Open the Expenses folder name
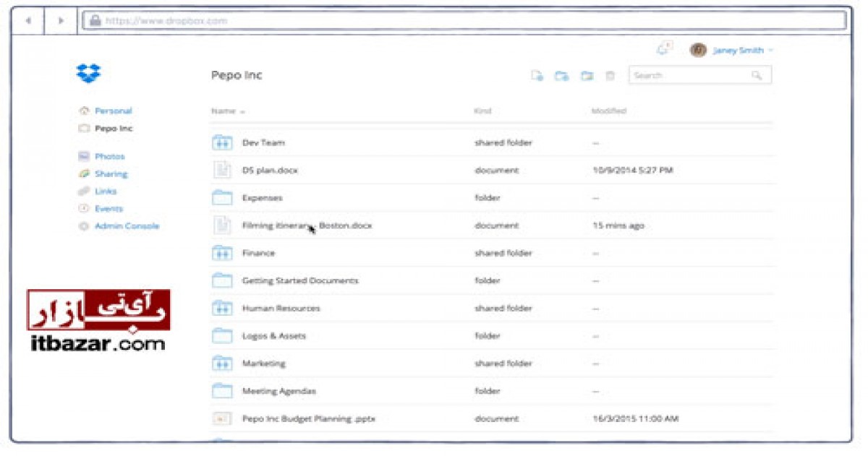The image size is (868, 456). pyautogui.click(x=262, y=197)
